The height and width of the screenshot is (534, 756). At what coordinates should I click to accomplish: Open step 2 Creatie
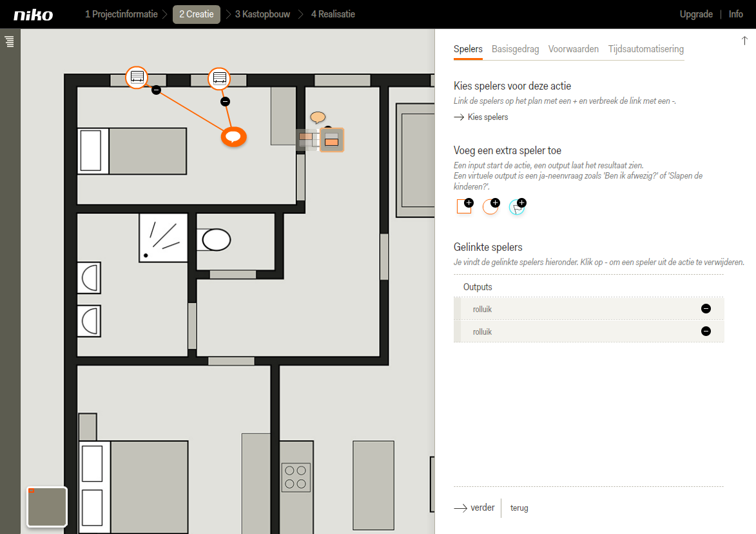pyautogui.click(x=196, y=14)
